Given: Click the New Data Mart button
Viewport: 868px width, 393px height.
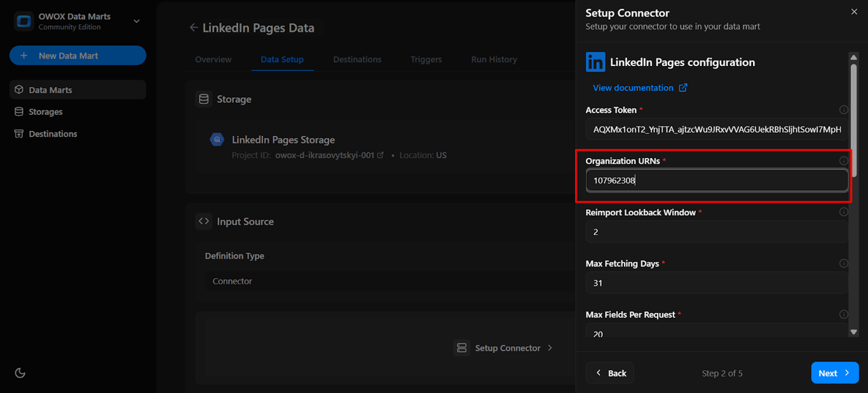Looking at the screenshot, I should tap(78, 55).
